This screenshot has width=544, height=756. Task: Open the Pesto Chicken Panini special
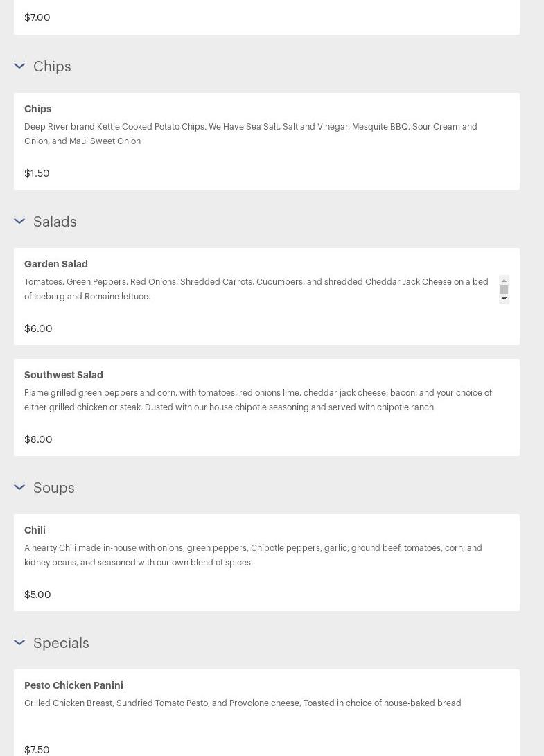(73, 685)
